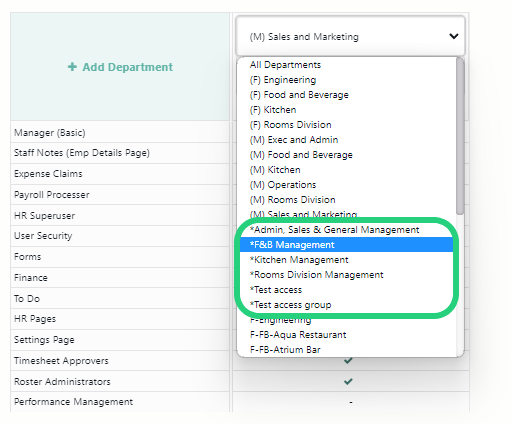513x424 pixels.
Task: Click the Settings Page row label
Action: tap(44, 340)
